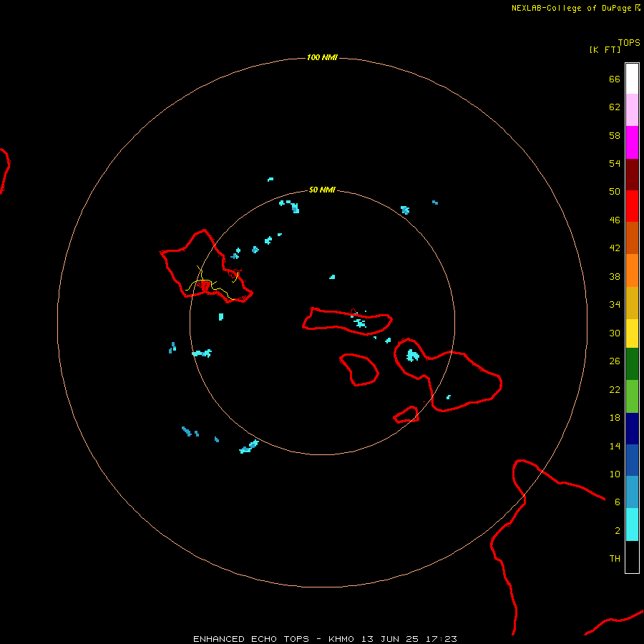The height and width of the screenshot is (644, 644).
Task: Click the legend value 66
Action: point(615,79)
